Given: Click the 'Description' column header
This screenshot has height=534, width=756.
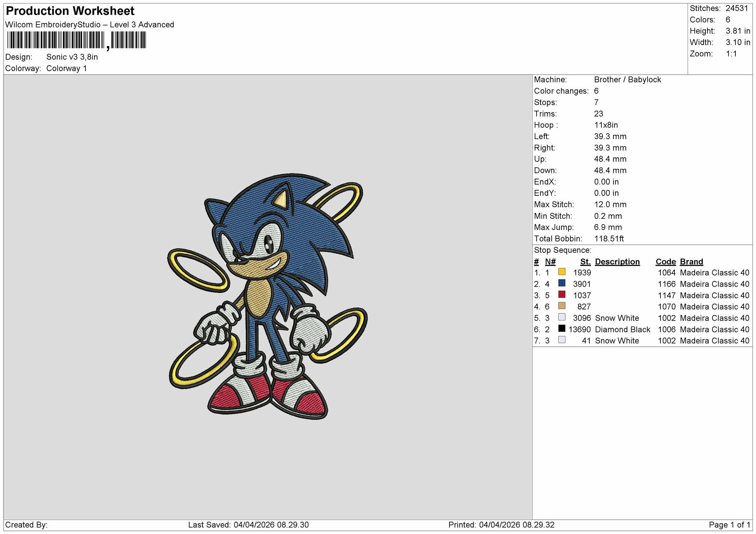Looking at the screenshot, I should click(x=617, y=262).
